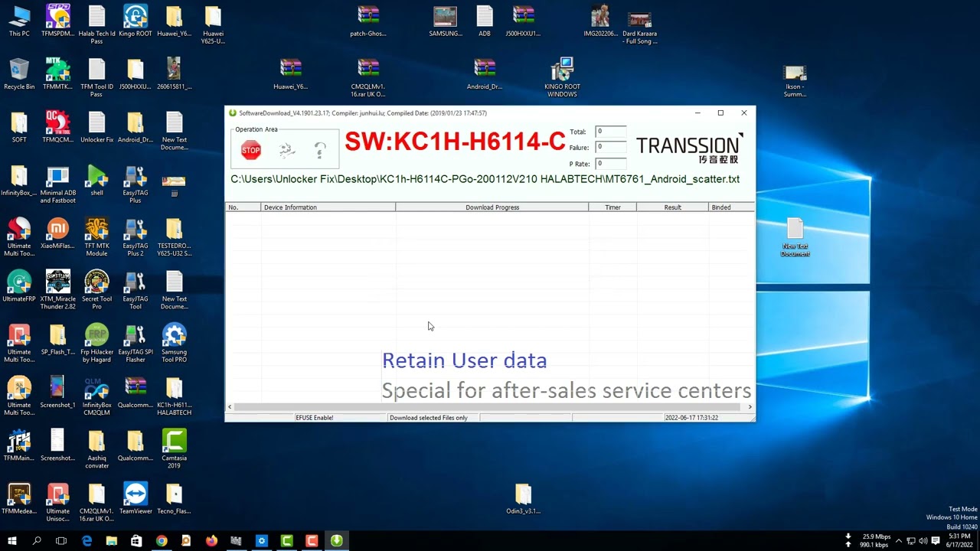Click the USB connection icon in Operation Area

[287, 151]
